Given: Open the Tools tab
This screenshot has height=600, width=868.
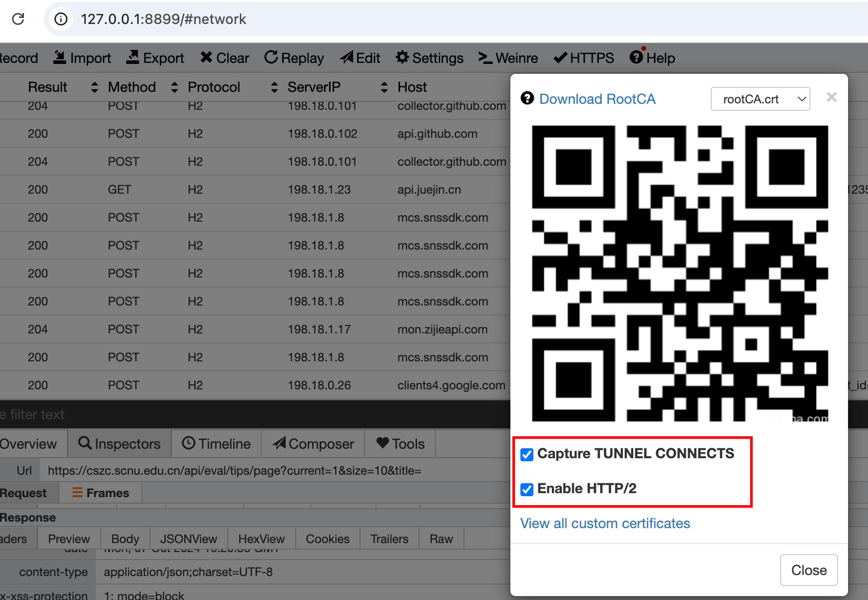Looking at the screenshot, I should click(x=401, y=444).
